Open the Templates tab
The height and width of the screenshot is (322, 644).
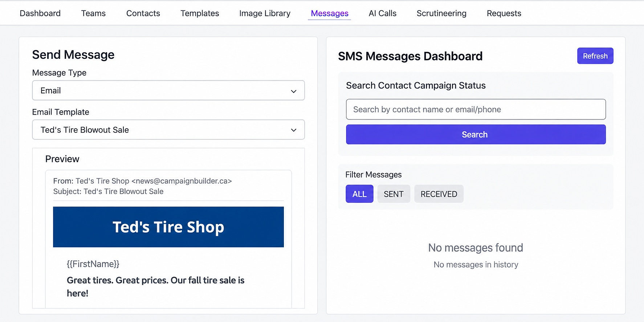click(x=200, y=13)
